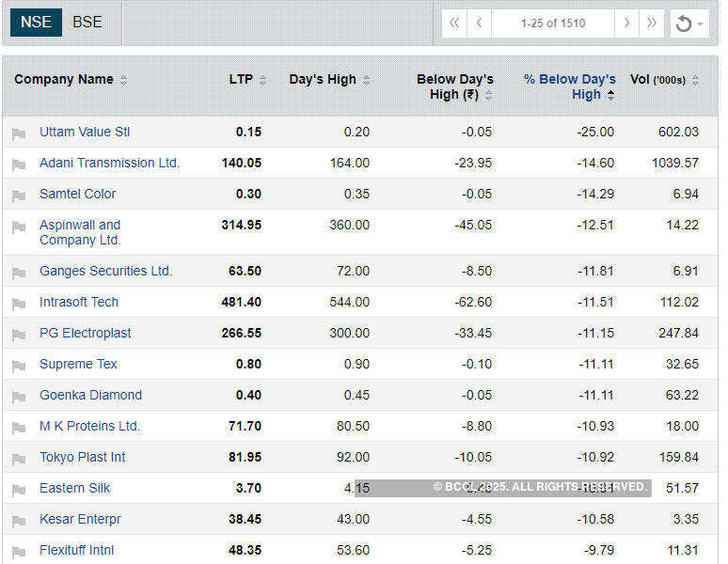This screenshot has width=728, height=564.
Task: Click volume value 247.84
Action: [x=679, y=333]
